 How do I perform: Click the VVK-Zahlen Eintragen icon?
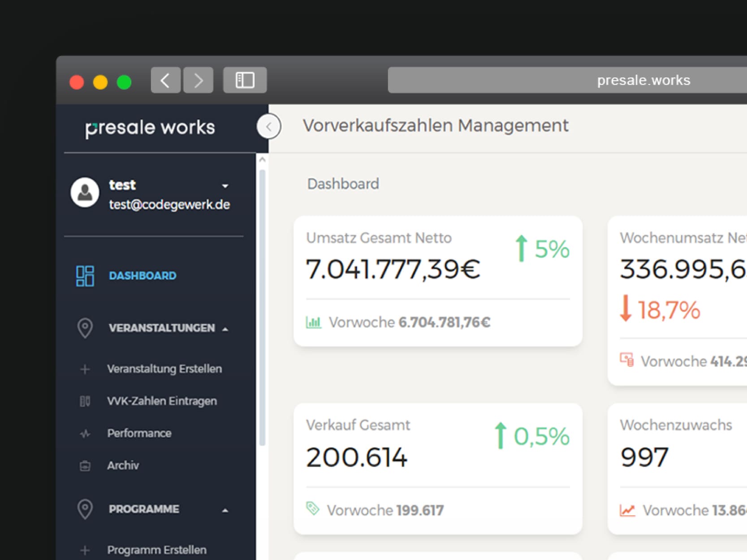(85, 401)
